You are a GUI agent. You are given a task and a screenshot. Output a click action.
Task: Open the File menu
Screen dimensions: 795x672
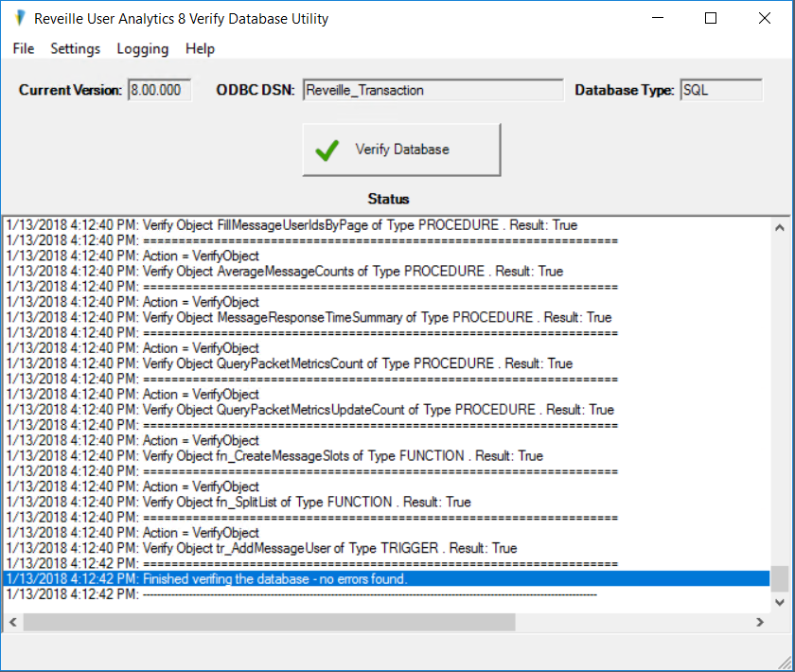23,48
